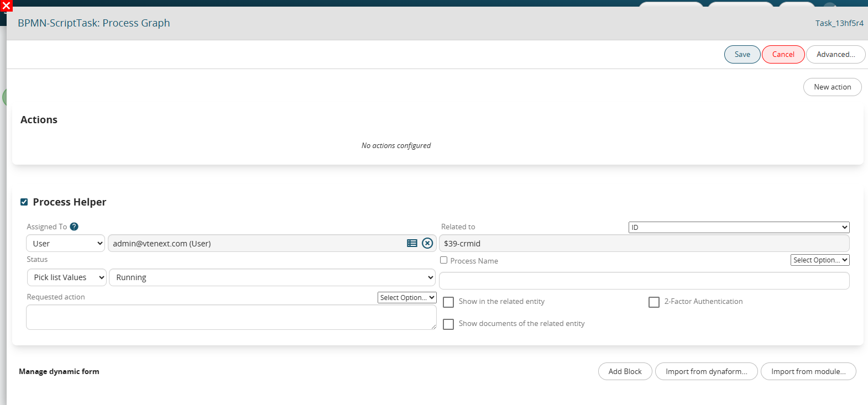
Task: Click the red Cancel button
Action: click(x=783, y=54)
